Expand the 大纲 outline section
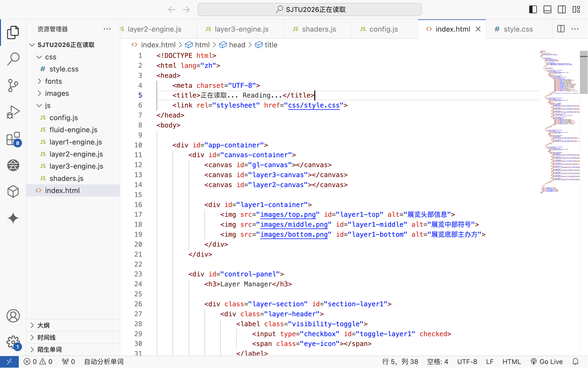The height and width of the screenshot is (368, 588). (x=73, y=325)
